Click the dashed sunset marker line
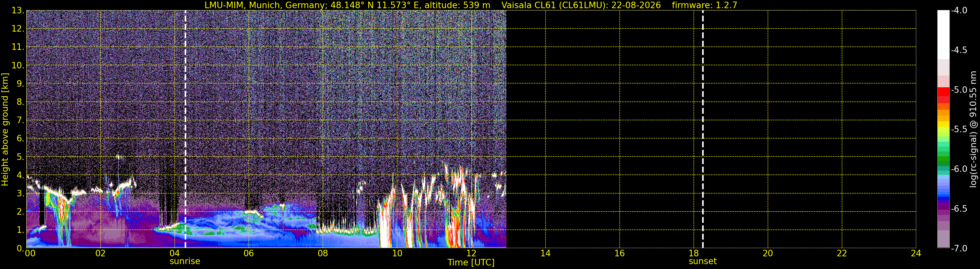This screenshot has width=980, height=269. tap(703, 129)
